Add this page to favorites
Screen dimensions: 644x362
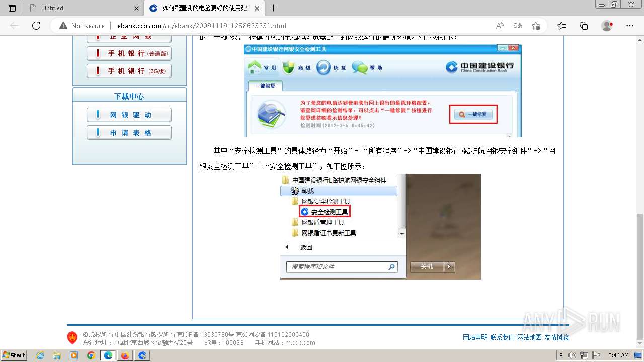point(536,26)
